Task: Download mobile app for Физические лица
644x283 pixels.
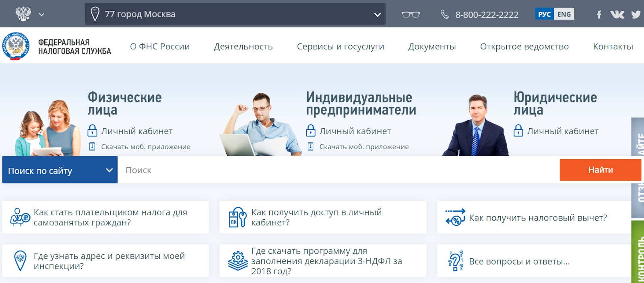Action: (x=146, y=147)
